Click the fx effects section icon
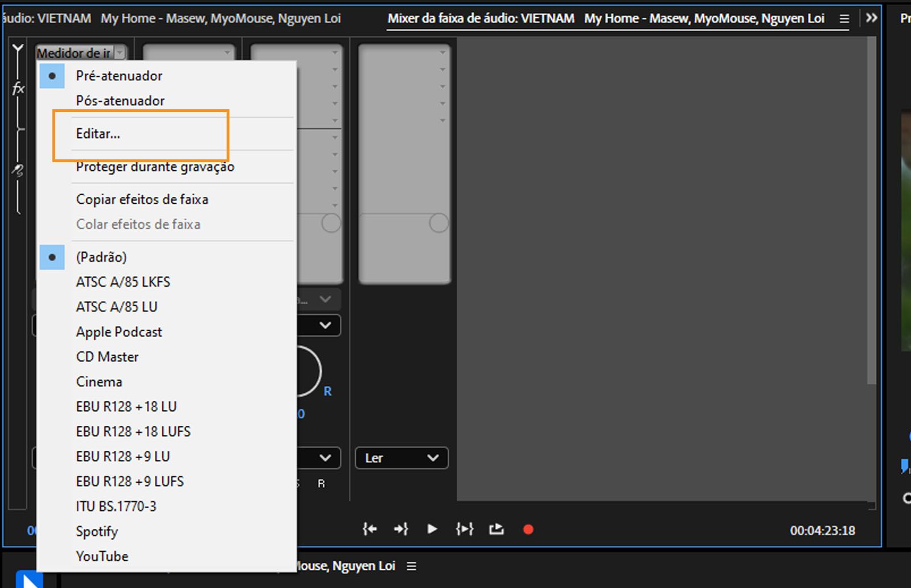 coord(18,88)
